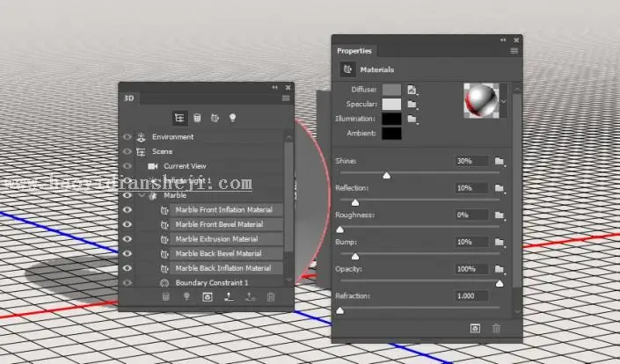Click trash icon in Properties panel
This screenshot has height=364, width=620.
coord(496,329)
